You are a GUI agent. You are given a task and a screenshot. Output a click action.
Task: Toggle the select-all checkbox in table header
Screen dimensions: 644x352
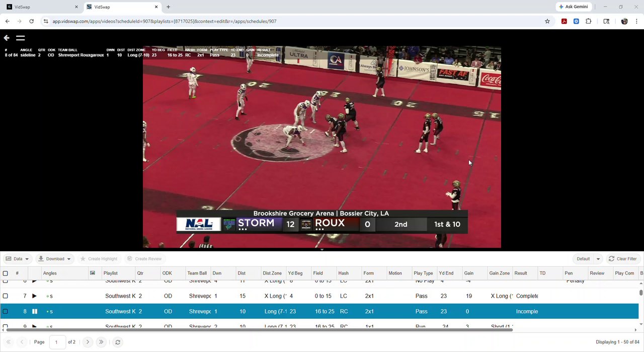6,273
